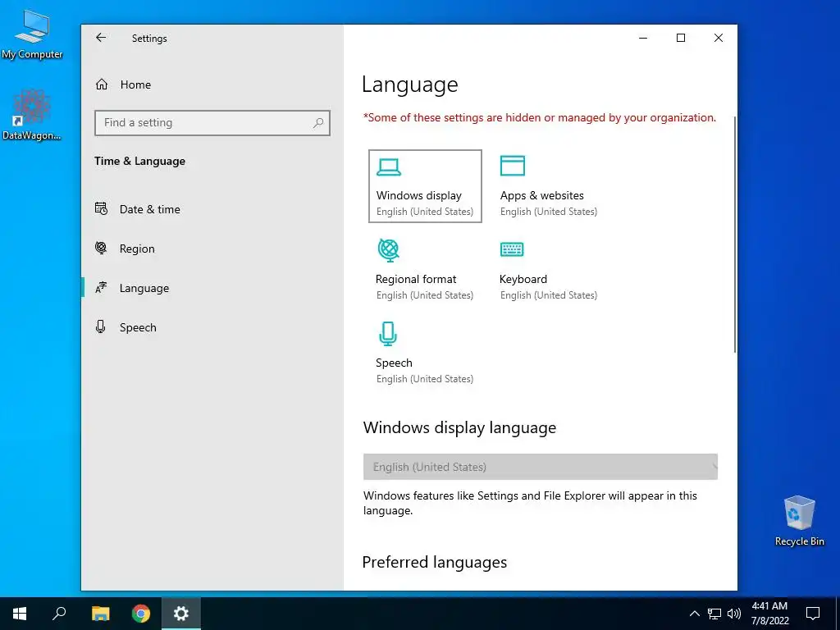Click the window icon for Apps & websites
This screenshot has height=630, width=840.
[512, 166]
